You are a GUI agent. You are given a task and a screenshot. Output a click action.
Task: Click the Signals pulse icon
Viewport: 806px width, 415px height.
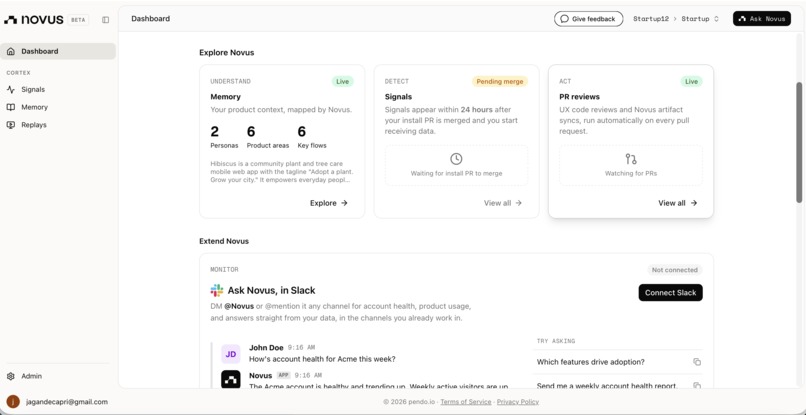[11, 89]
